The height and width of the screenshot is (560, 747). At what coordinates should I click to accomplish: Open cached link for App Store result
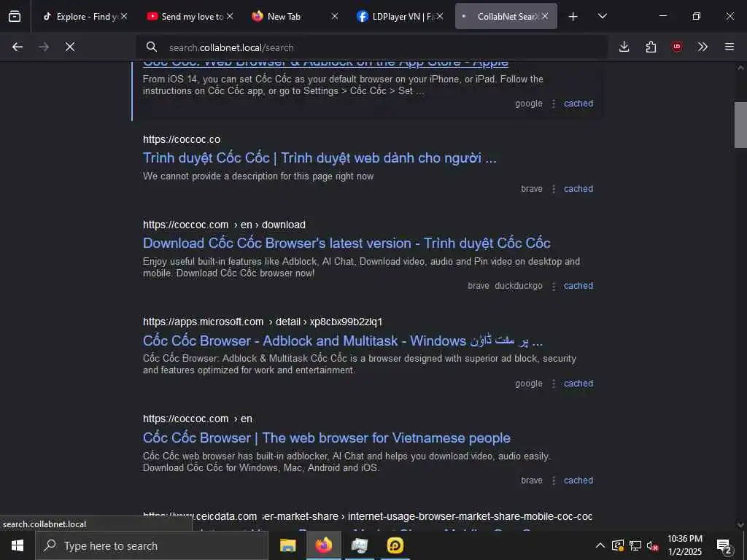tap(578, 104)
